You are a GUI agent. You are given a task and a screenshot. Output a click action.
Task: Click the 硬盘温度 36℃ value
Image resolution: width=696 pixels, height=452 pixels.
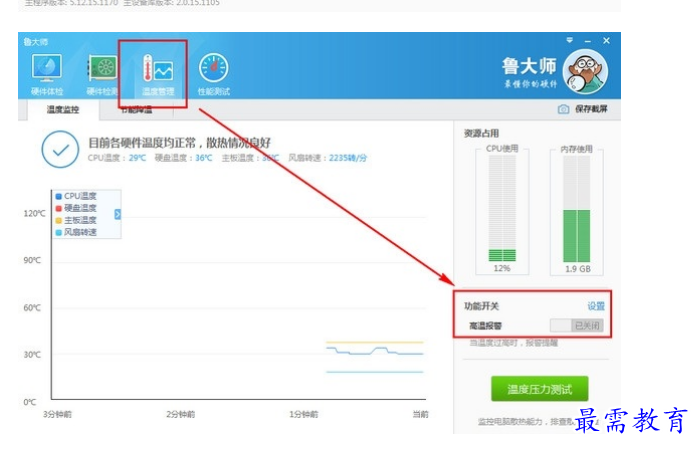(x=204, y=158)
